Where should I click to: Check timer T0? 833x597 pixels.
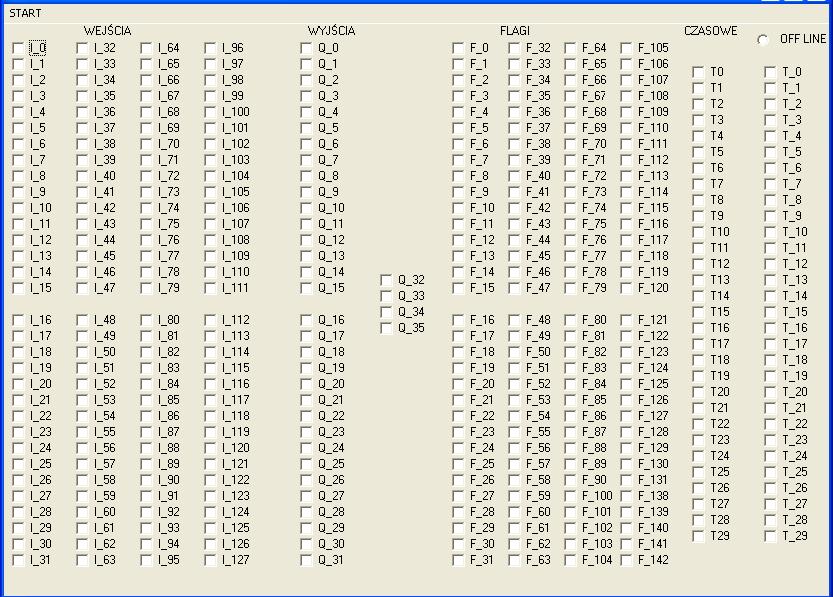[x=698, y=72]
